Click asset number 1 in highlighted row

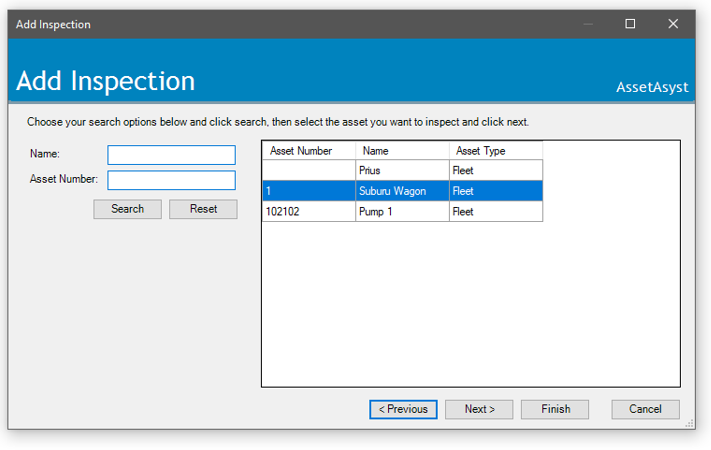[x=308, y=191]
